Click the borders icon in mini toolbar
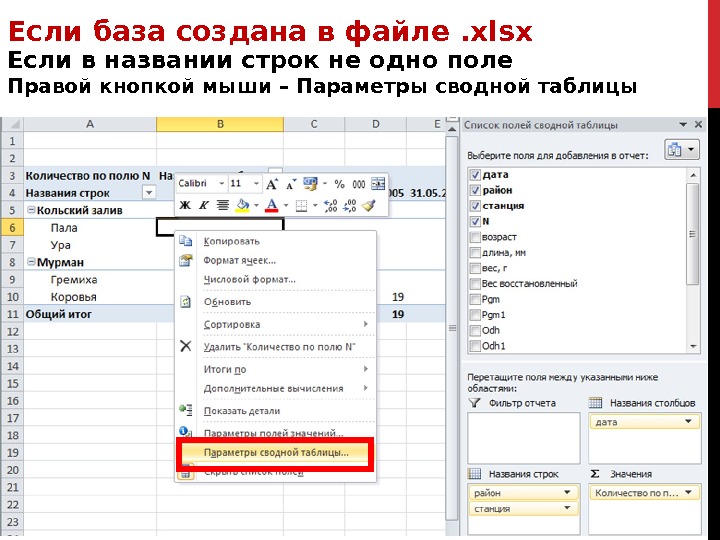 (x=301, y=205)
